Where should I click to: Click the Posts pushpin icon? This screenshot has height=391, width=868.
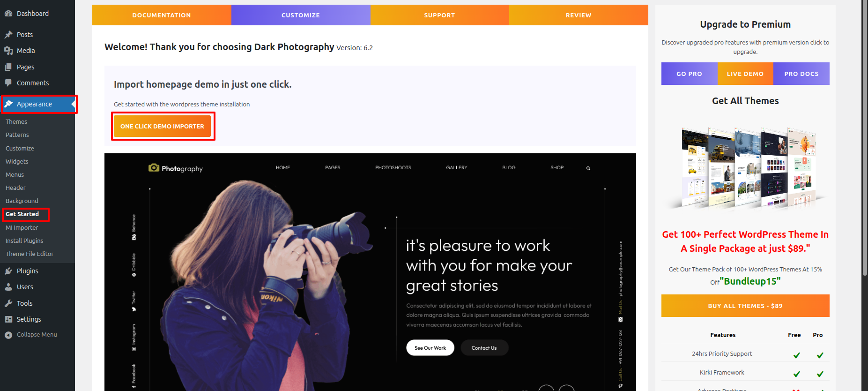[x=8, y=35]
